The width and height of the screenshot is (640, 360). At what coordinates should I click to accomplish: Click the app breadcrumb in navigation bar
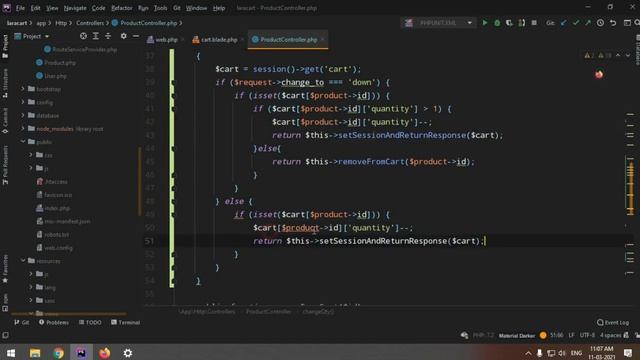pos(41,23)
